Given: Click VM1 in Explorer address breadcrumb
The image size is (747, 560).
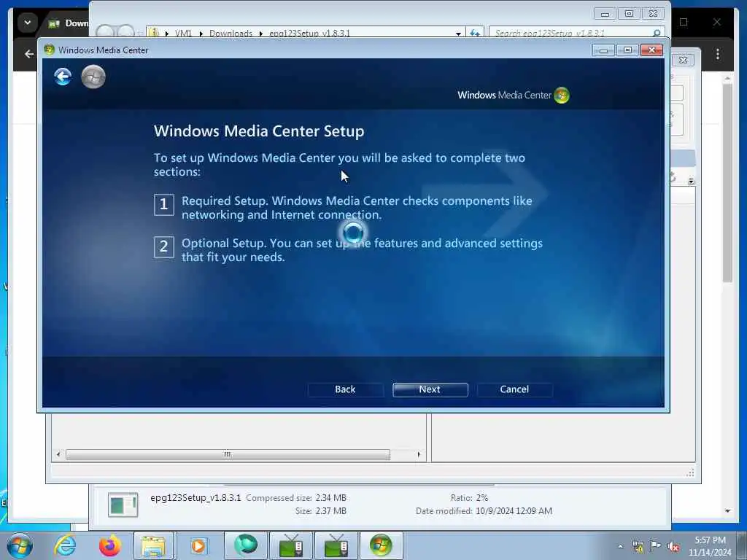Looking at the screenshot, I should point(183,33).
